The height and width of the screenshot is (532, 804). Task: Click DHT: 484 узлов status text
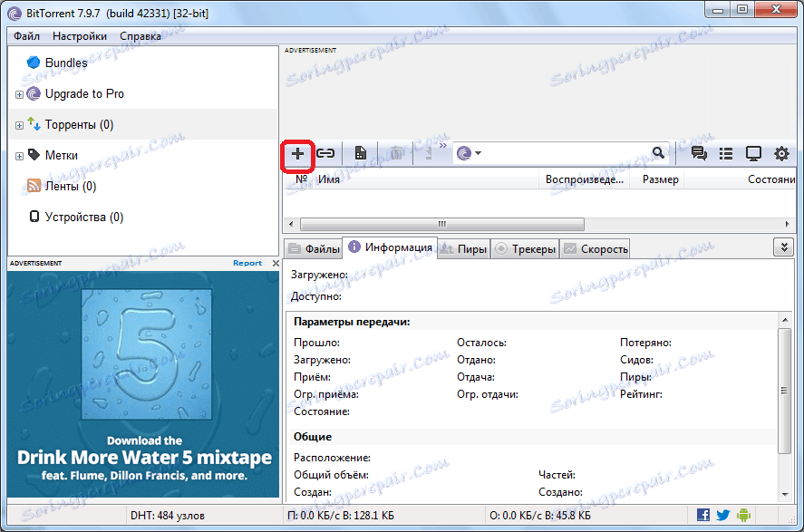tap(168, 515)
